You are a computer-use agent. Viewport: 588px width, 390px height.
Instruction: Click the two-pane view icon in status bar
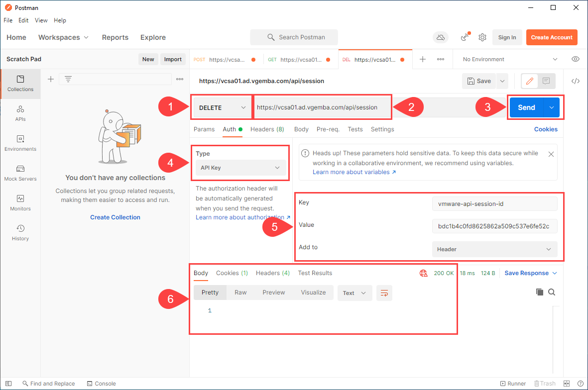point(567,384)
